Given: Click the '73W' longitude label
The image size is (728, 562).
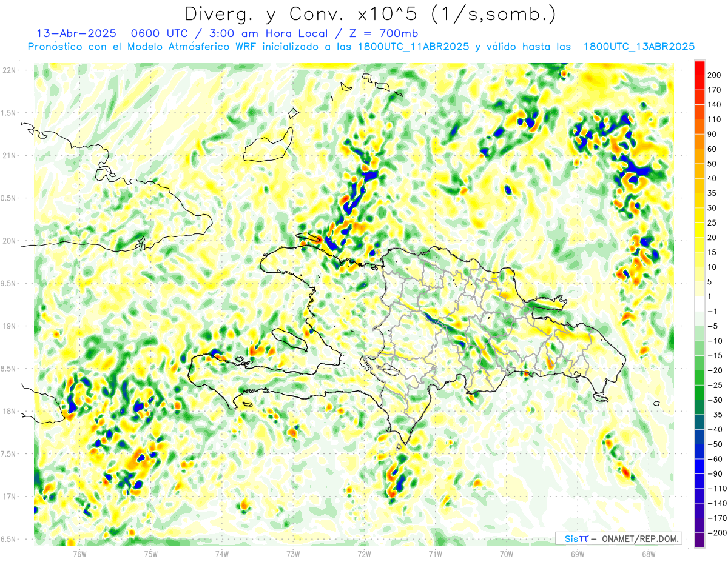Looking at the screenshot, I should click(x=293, y=554).
